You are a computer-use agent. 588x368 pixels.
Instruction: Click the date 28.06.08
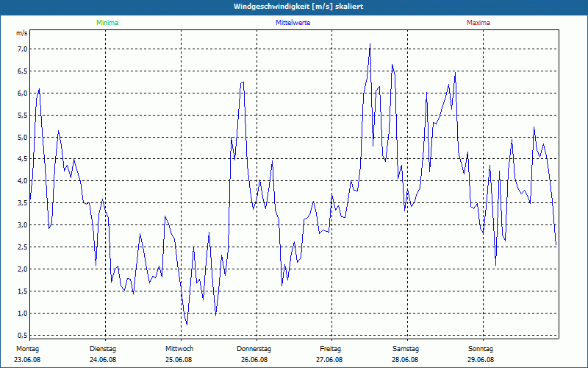pos(405,360)
